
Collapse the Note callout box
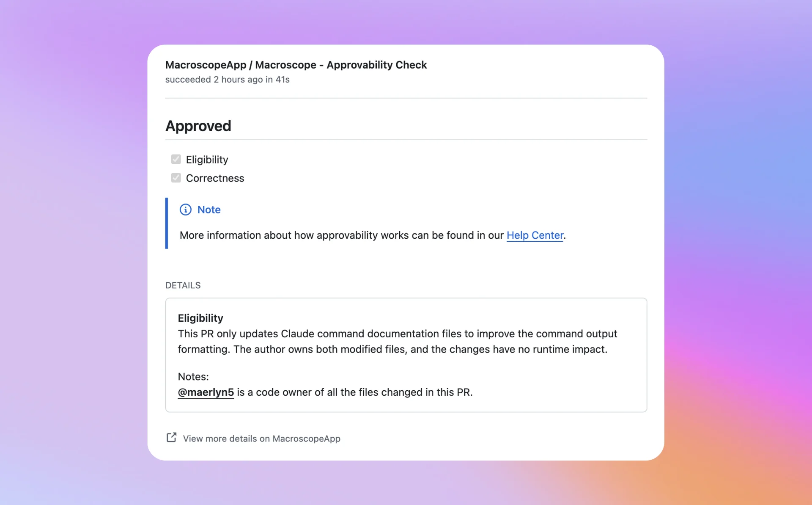372,223
